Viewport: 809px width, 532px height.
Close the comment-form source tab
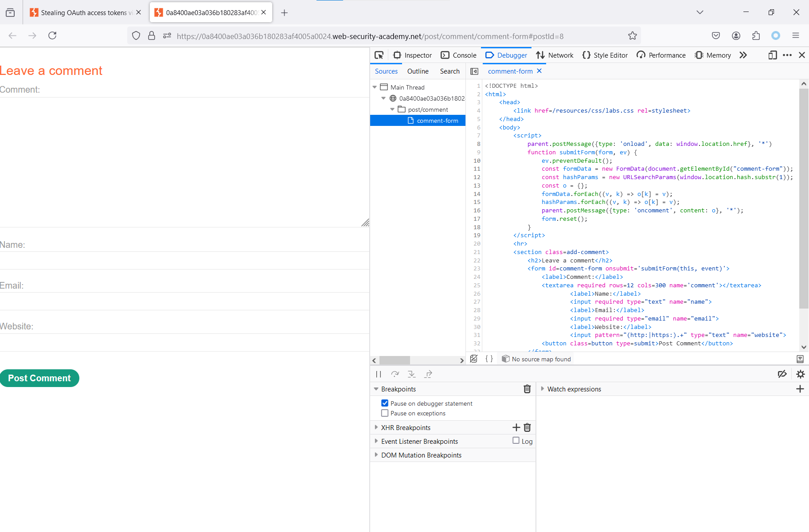point(539,71)
